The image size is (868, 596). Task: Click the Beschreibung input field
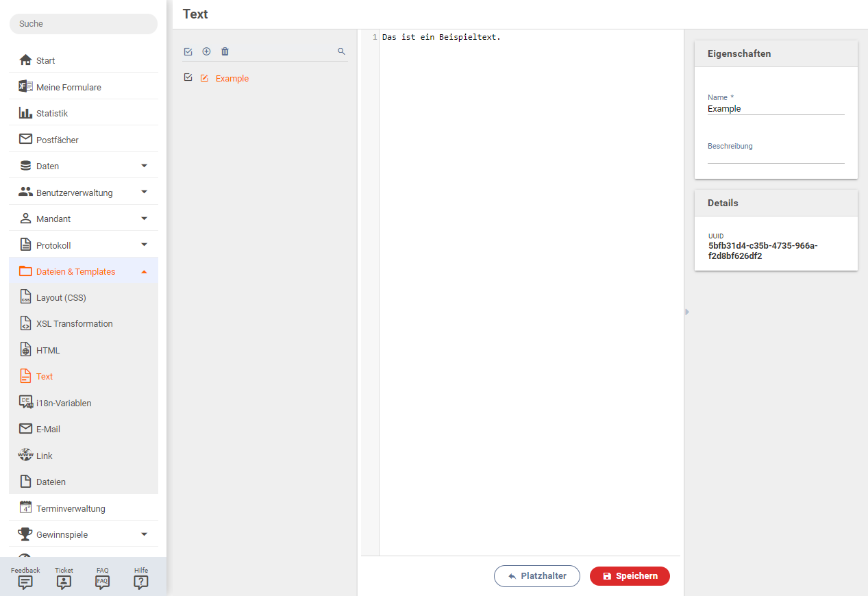776,157
